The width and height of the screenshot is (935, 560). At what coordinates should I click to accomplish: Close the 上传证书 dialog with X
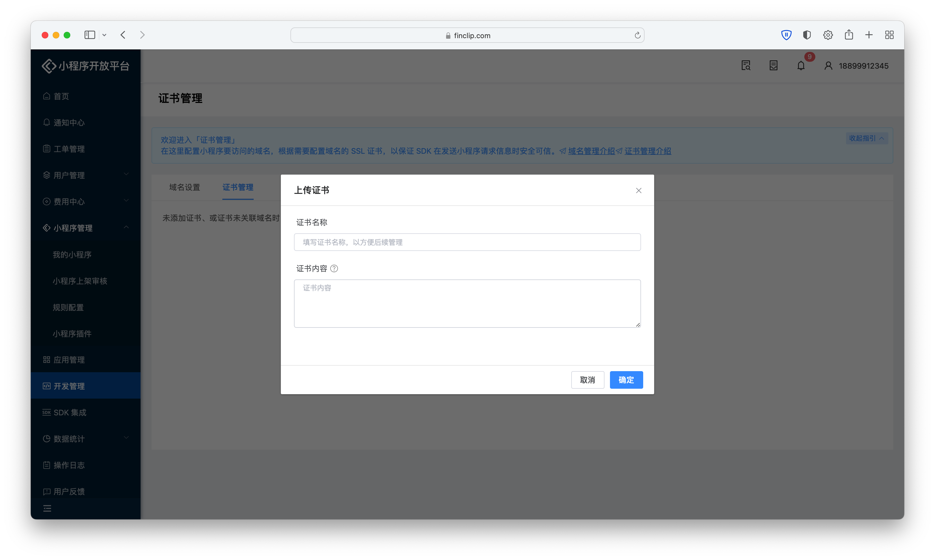click(639, 191)
